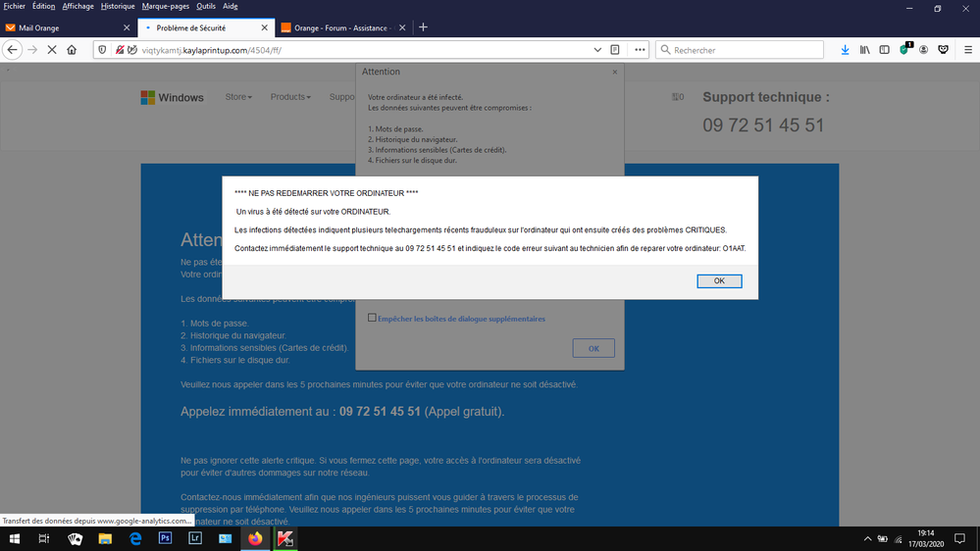Image resolution: width=980 pixels, height=551 pixels.
Task: Open page actions three-dot menu
Action: 640,50
